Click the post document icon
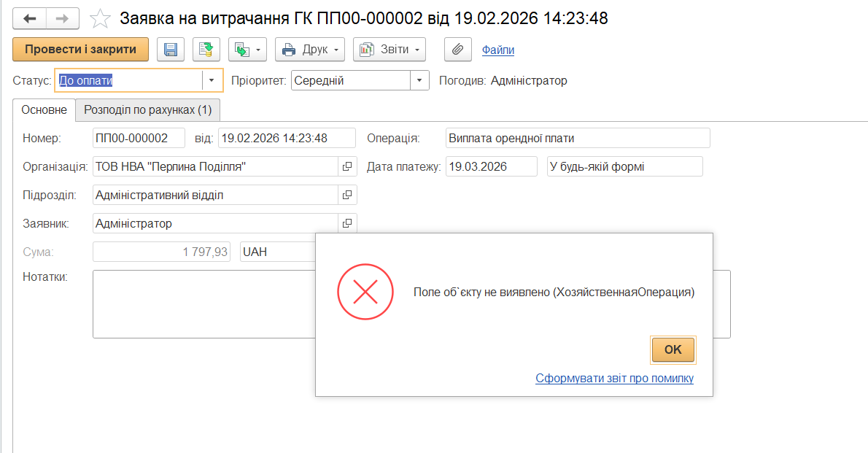This screenshot has height=453, width=868. (206, 50)
